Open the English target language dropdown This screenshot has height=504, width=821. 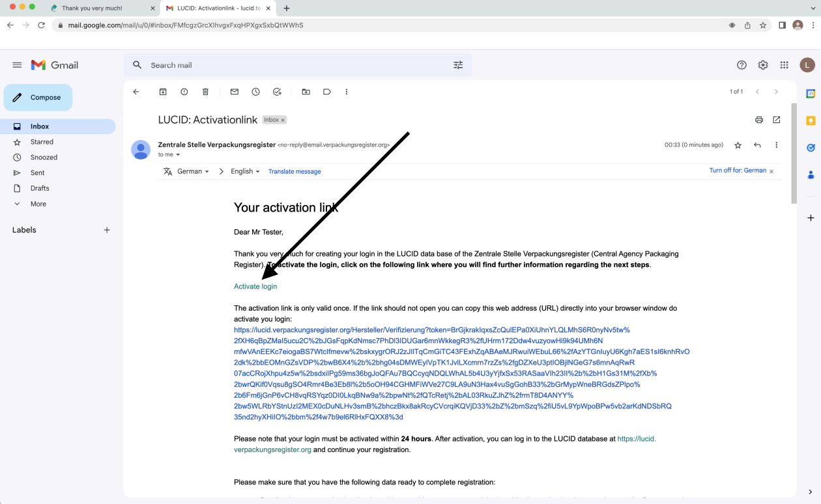click(x=245, y=171)
